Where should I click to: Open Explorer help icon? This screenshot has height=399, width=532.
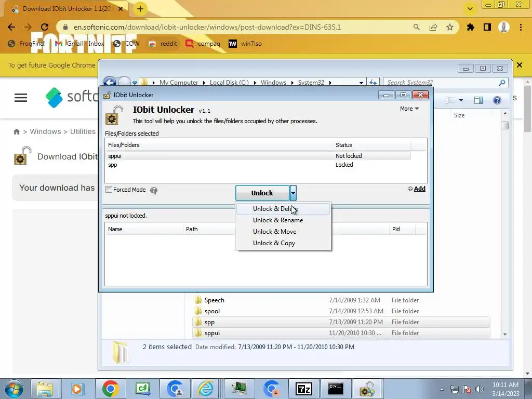497,100
